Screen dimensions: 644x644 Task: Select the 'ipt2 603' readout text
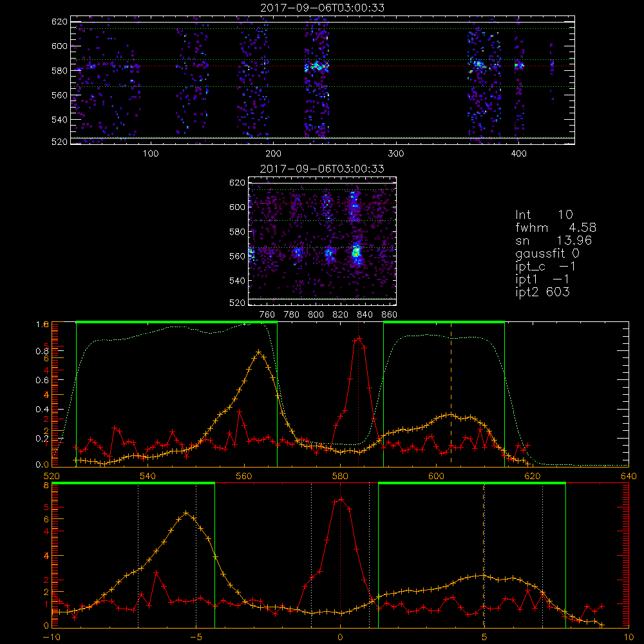(542, 292)
